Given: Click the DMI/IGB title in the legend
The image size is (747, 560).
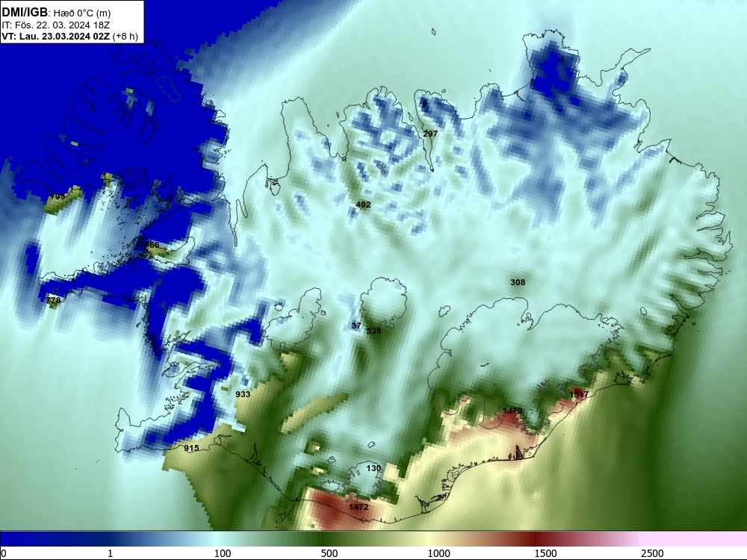Looking at the screenshot, I should (25, 13).
